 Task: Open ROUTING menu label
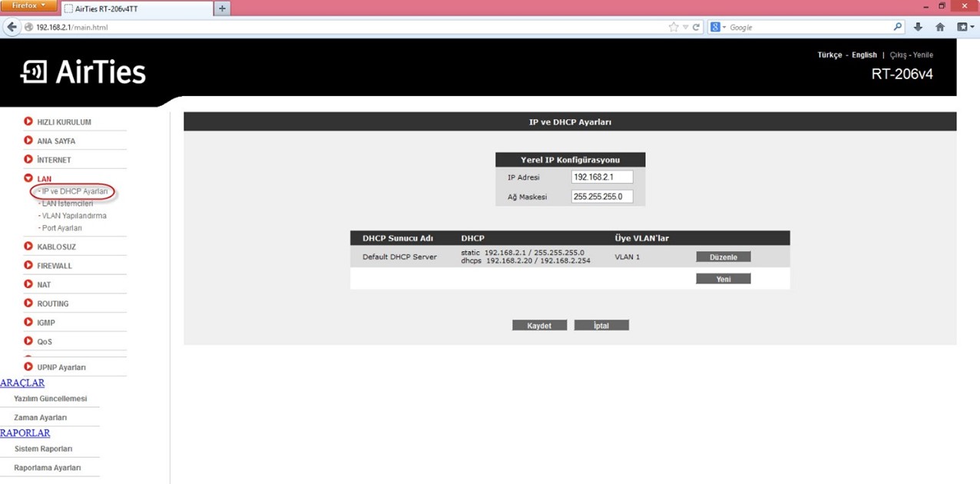(x=52, y=303)
